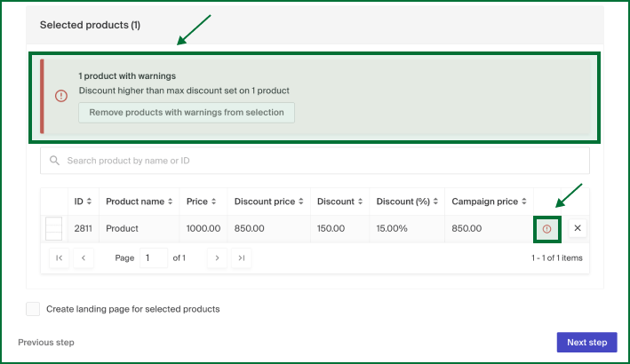Viewport: 630px width, 364px height.
Task: Jump to the last page of results
Action: pos(241,257)
